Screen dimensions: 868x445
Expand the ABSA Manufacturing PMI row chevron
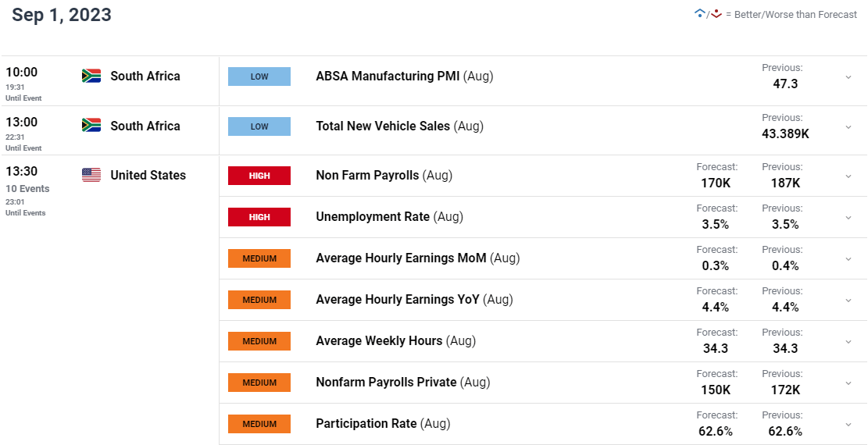(848, 77)
